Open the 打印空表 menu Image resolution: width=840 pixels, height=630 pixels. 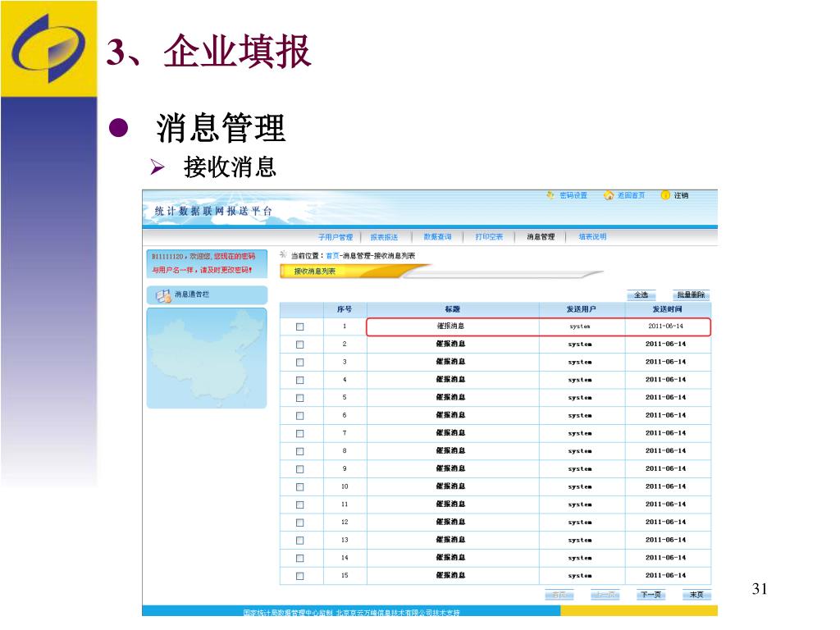[x=489, y=237]
